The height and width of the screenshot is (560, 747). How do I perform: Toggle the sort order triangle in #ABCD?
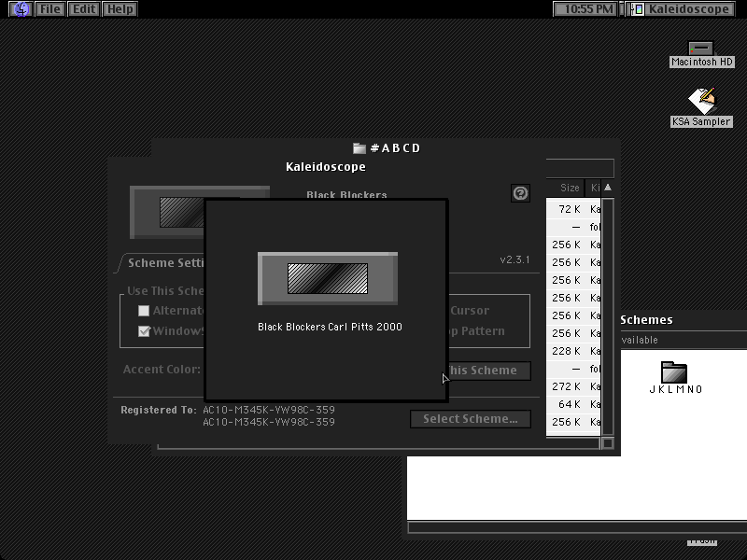pyautogui.click(x=608, y=188)
